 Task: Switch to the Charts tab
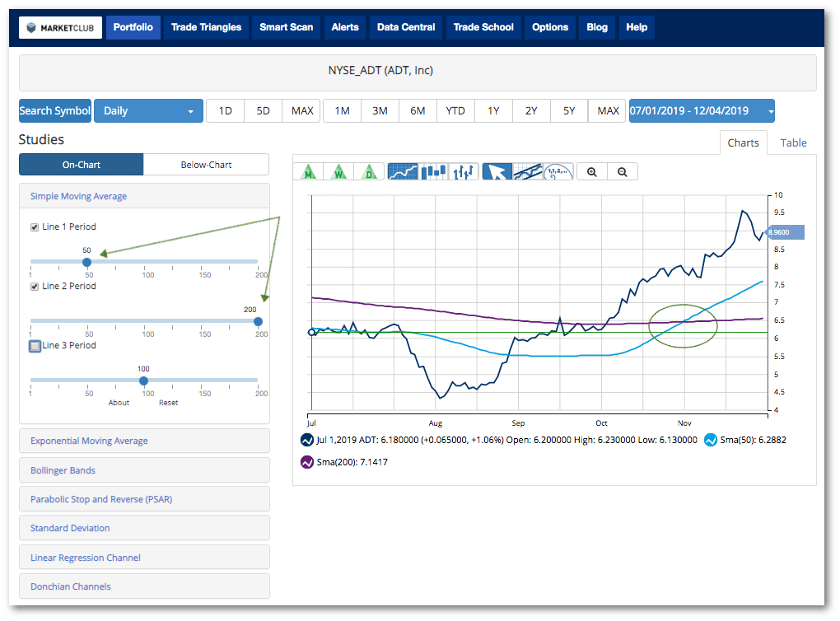pyautogui.click(x=743, y=142)
